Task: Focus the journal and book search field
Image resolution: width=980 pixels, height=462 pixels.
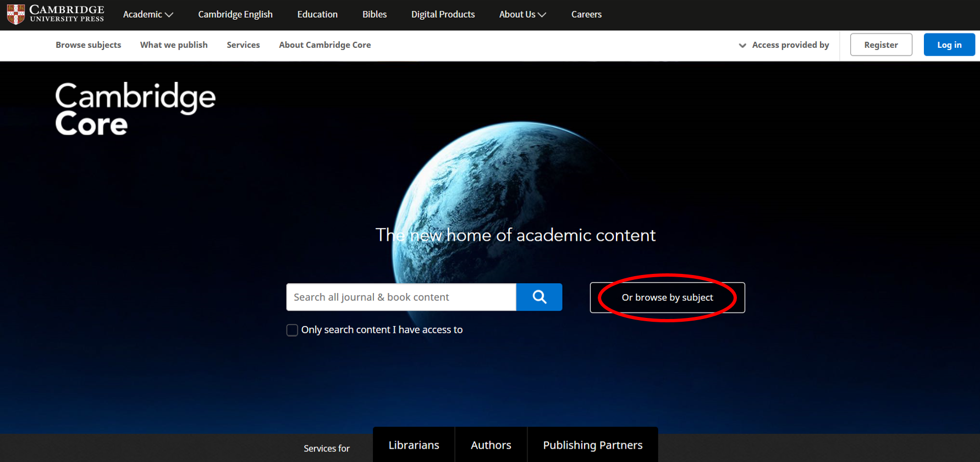Action: click(401, 297)
